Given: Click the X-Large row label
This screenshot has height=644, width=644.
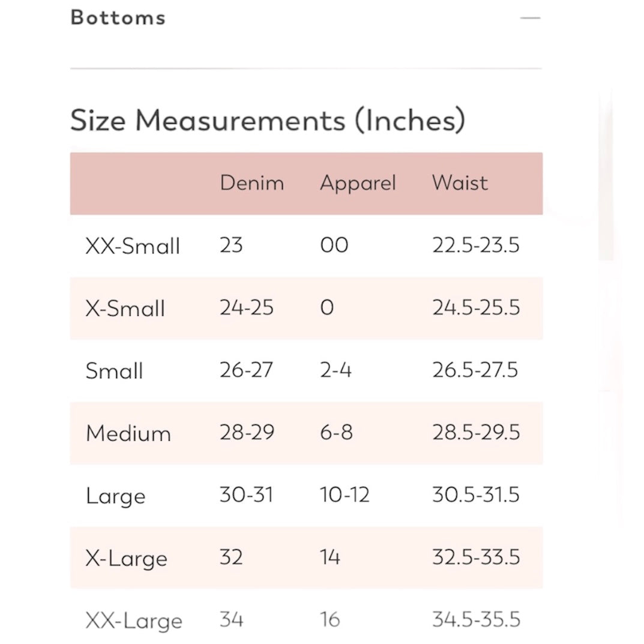Looking at the screenshot, I should pyautogui.click(x=126, y=558).
